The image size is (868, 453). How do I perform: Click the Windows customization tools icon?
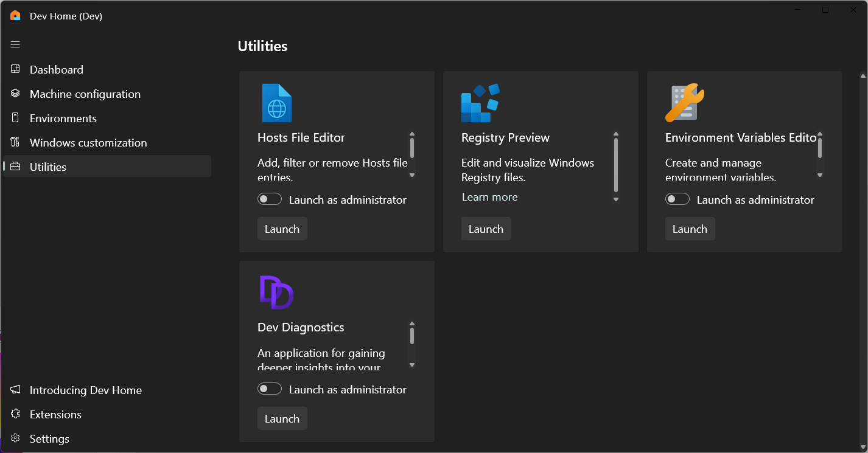tap(16, 142)
